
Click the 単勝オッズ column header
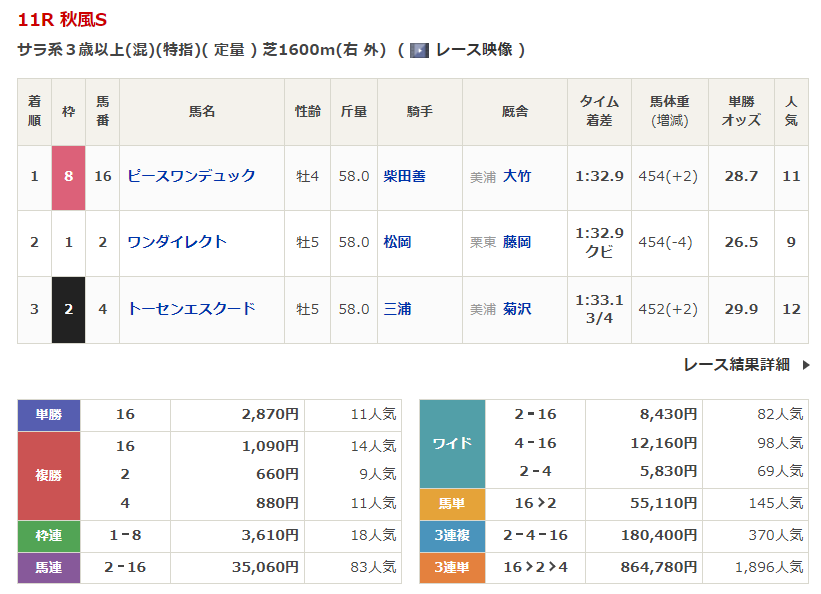[741, 111]
